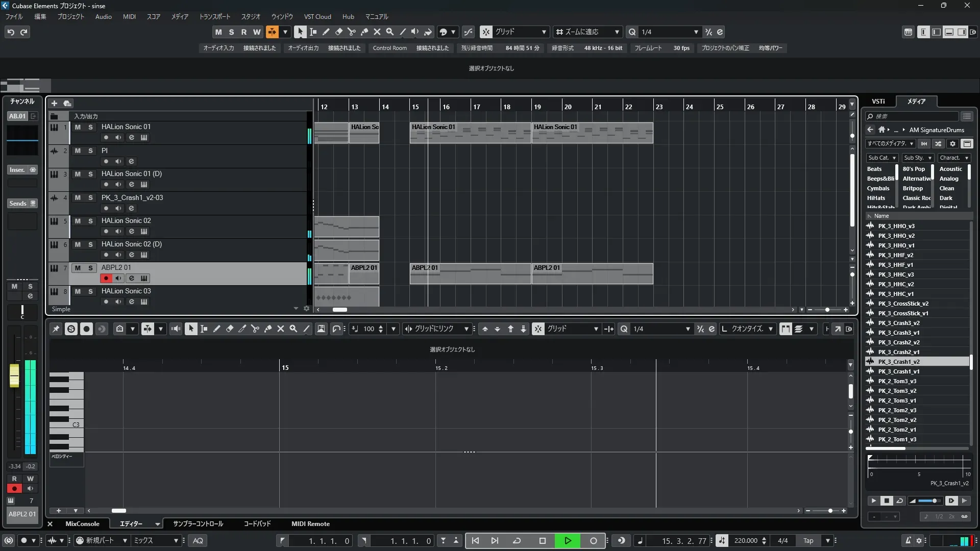Click the Play button in transport bar
980x551 pixels.
pyautogui.click(x=568, y=540)
